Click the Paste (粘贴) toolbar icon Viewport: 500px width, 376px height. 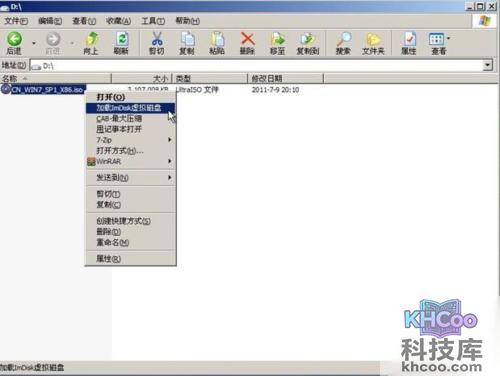pos(217,39)
